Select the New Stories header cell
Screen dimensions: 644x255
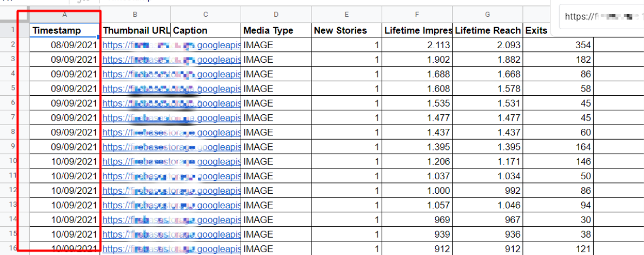tap(346, 30)
